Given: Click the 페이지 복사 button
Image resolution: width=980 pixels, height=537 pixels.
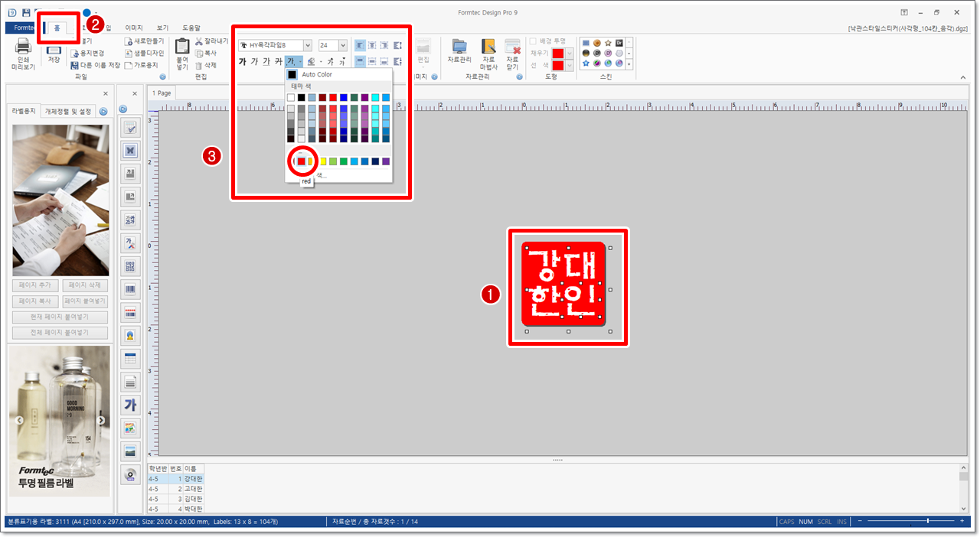Looking at the screenshot, I should click(x=34, y=301).
